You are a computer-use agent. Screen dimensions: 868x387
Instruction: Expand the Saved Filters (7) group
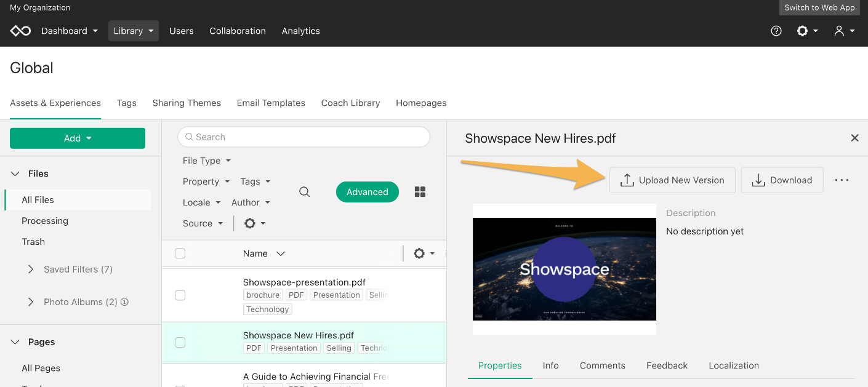click(x=31, y=269)
